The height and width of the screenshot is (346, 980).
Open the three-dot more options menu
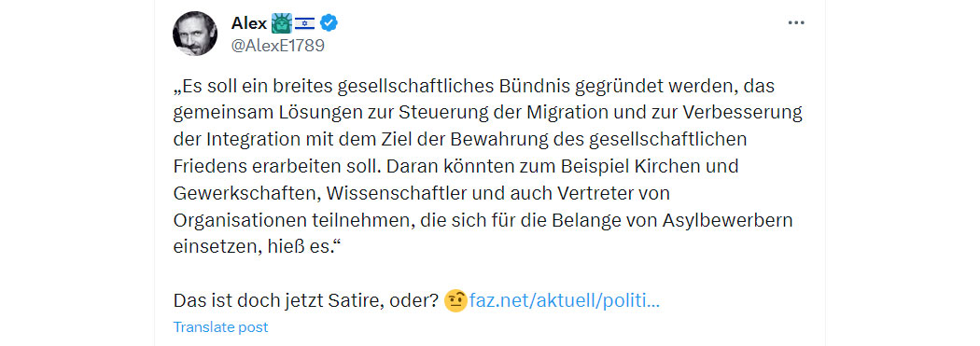click(x=795, y=22)
